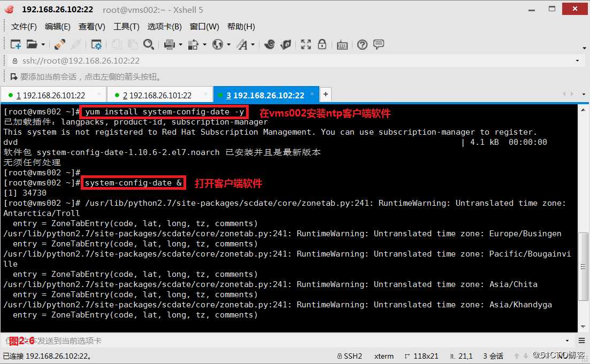The width and height of the screenshot is (590, 364).
Task: Click the SSH2 status bar entry
Action: click(349, 356)
